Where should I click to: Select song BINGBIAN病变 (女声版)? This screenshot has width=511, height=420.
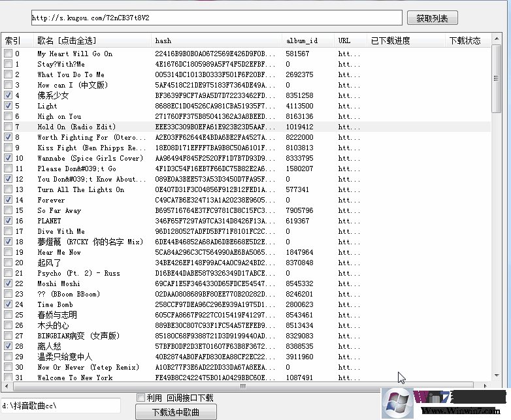[x=78, y=336]
